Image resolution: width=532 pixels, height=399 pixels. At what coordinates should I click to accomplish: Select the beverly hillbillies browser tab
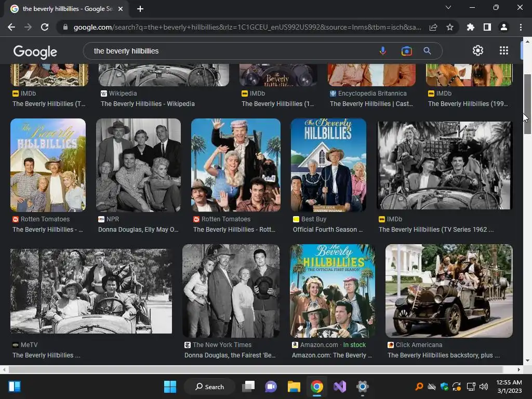66,9
